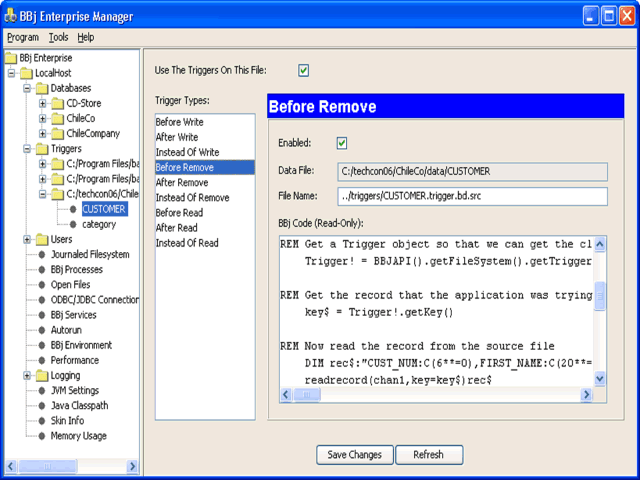Image resolution: width=640 pixels, height=480 pixels.
Task: Click the code area vertical scrollbar thumb
Action: [x=600, y=296]
